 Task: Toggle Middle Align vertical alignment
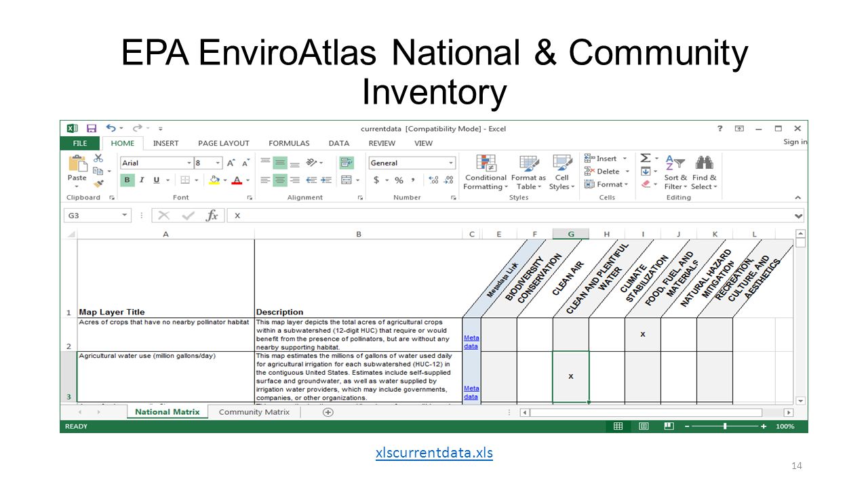click(279, 163)
